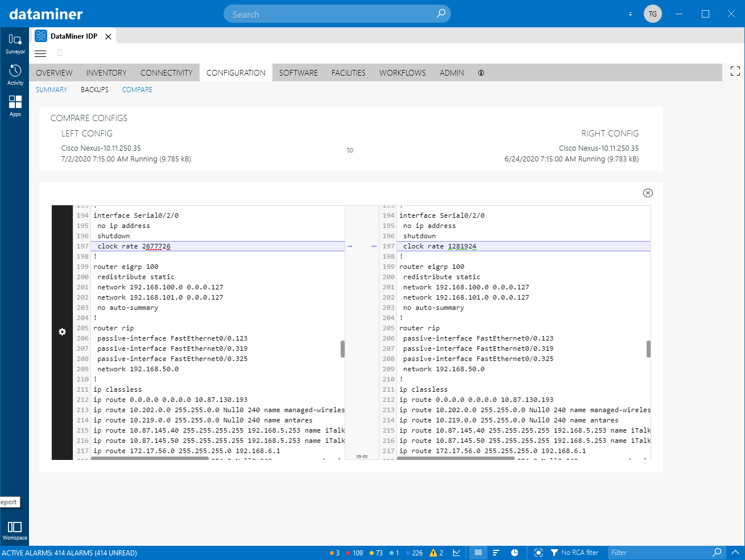Click the right config vertical scrollbar thumb
Viewport: 745px width, 560px height.
pos(648,349)
